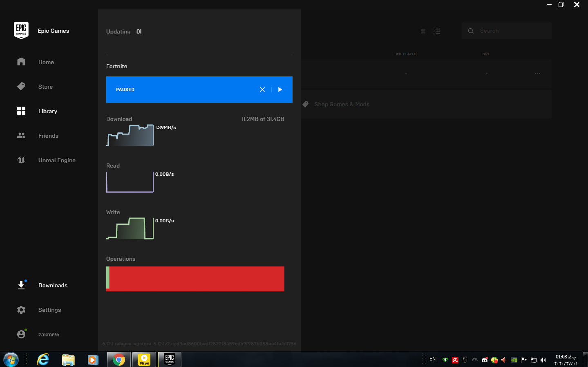Sort library by Size column
The height and width of the screenshot is (367, 588).
click(x=486, y=54)
